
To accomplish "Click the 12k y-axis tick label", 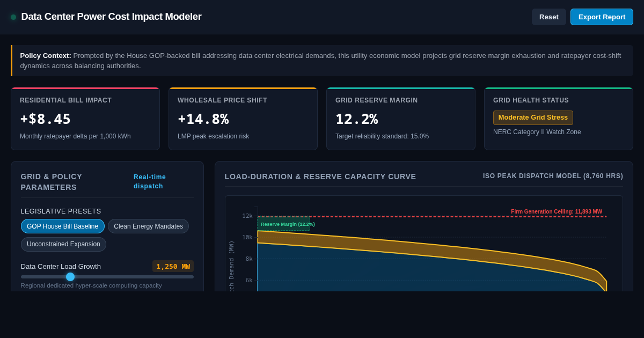I will (247, 216).
